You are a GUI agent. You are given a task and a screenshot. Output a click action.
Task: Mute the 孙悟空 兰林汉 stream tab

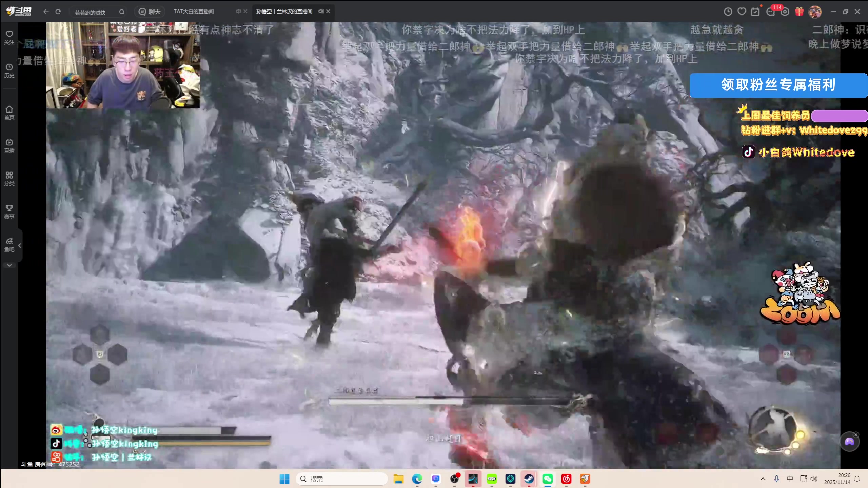click(x=321, y=11)
